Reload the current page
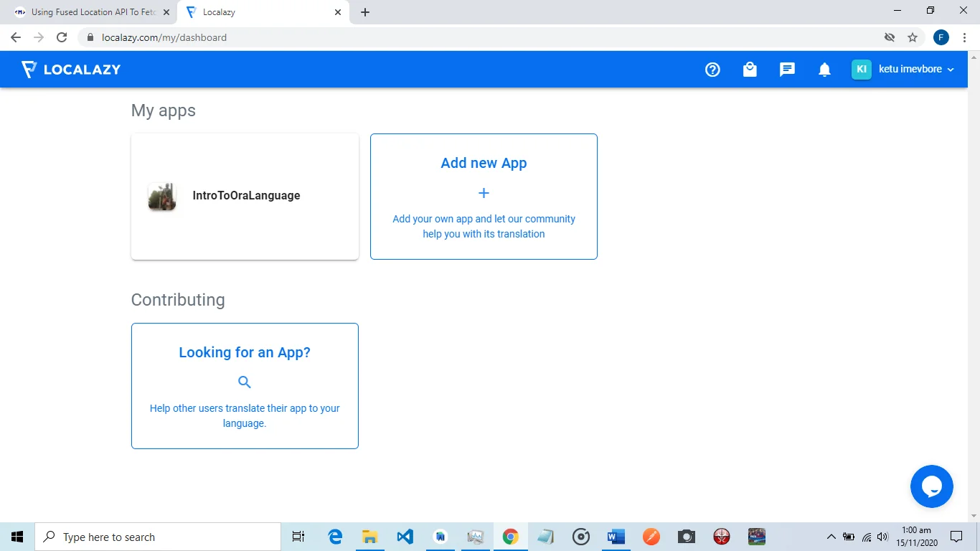The image size is (980, 551). 62,37
